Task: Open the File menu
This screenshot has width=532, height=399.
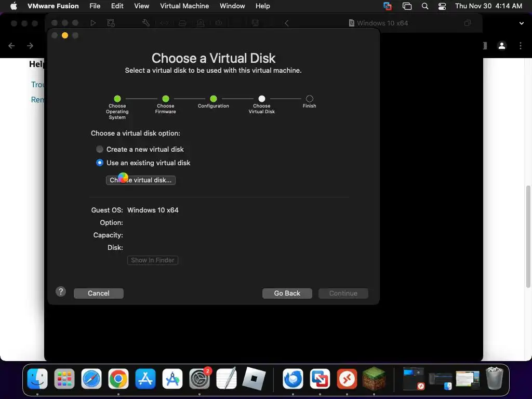Action: (95, 6)
